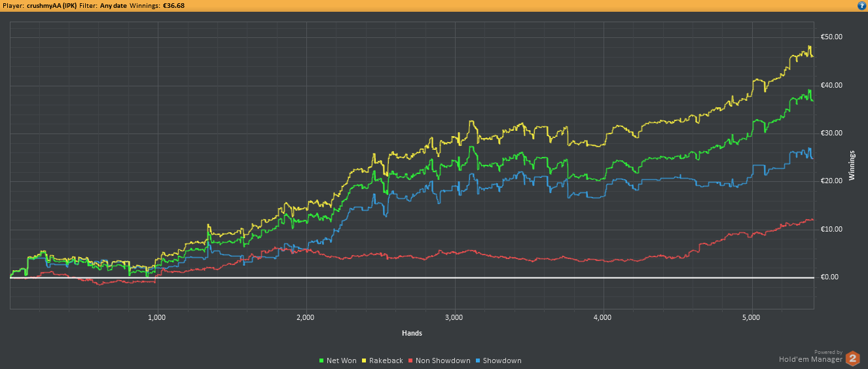This screenshot has width=868, height=369.
Task: Open the help question mark icon
Action: click(x=861, y=5)
